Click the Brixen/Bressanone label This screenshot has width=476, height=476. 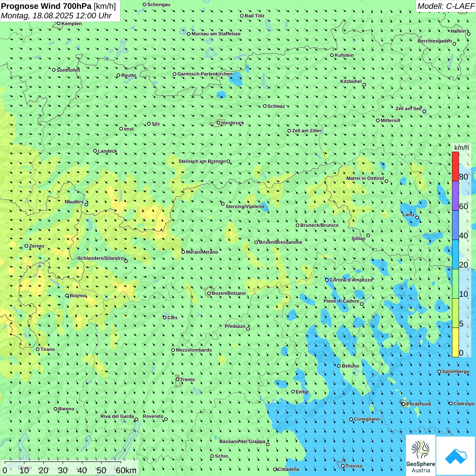(280, 242)
